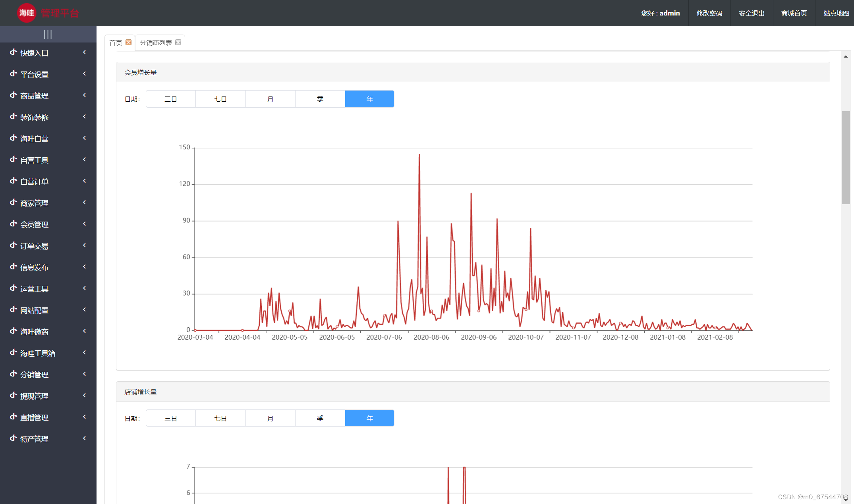This screenshot has height=504, width=854.
Task: Select 月 range in 会员增长量
Action: point(270,99)
